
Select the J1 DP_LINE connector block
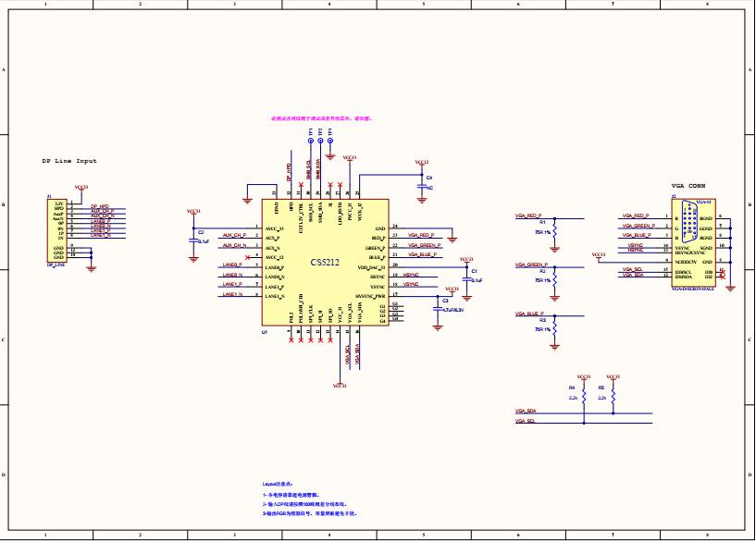point(56,230)
